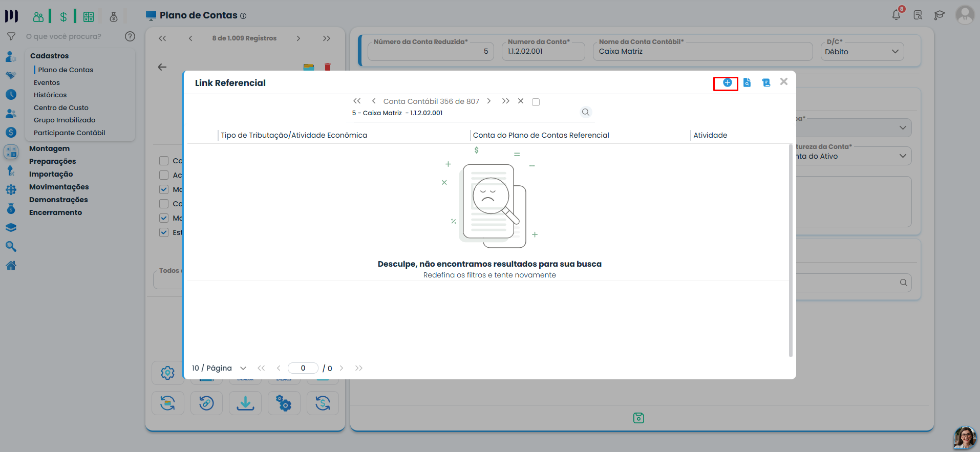
Task: Click the home icon in left sidebar
Action: [11, 265]
